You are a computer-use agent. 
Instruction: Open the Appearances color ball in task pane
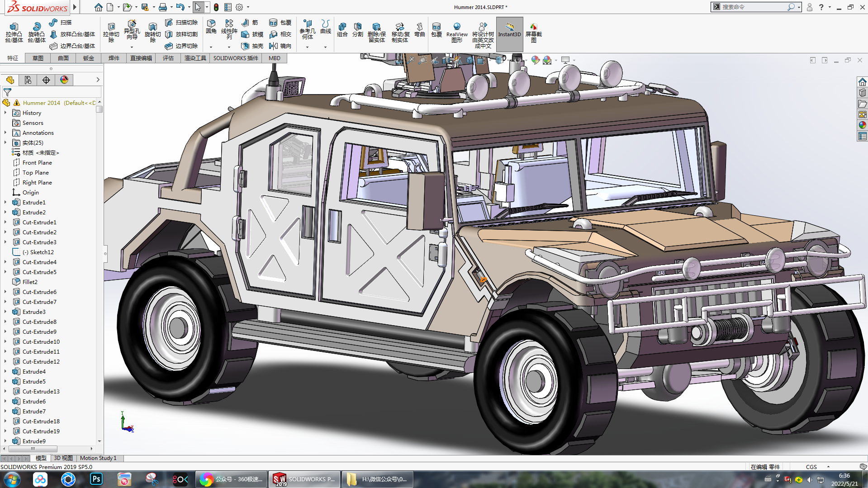click(x=863, y=125)
